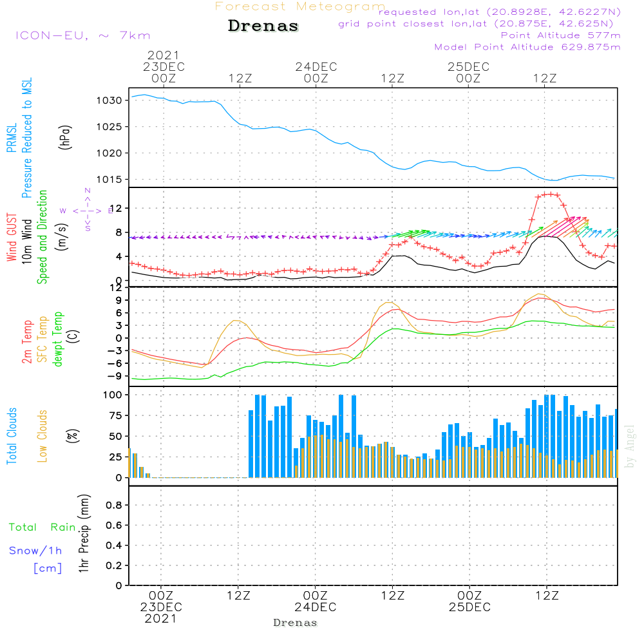Select the 1hr Precip (mm) axis label

pyautogui.click(x=84, y=535)
